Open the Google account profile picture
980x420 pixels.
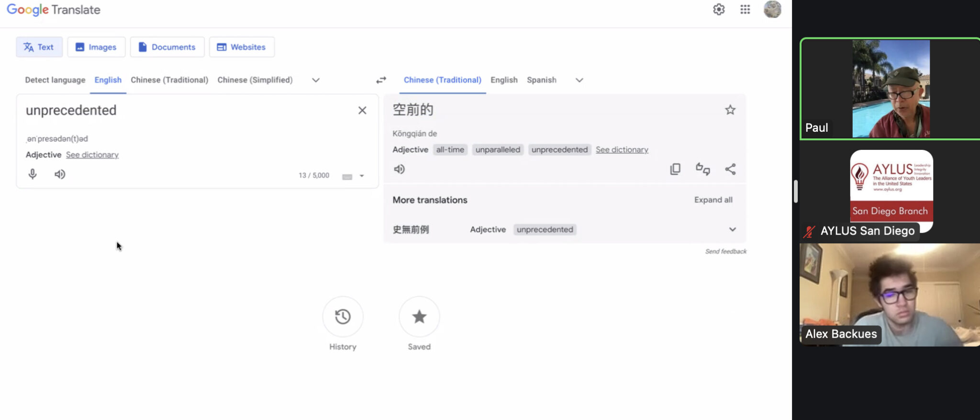(772, 10)
